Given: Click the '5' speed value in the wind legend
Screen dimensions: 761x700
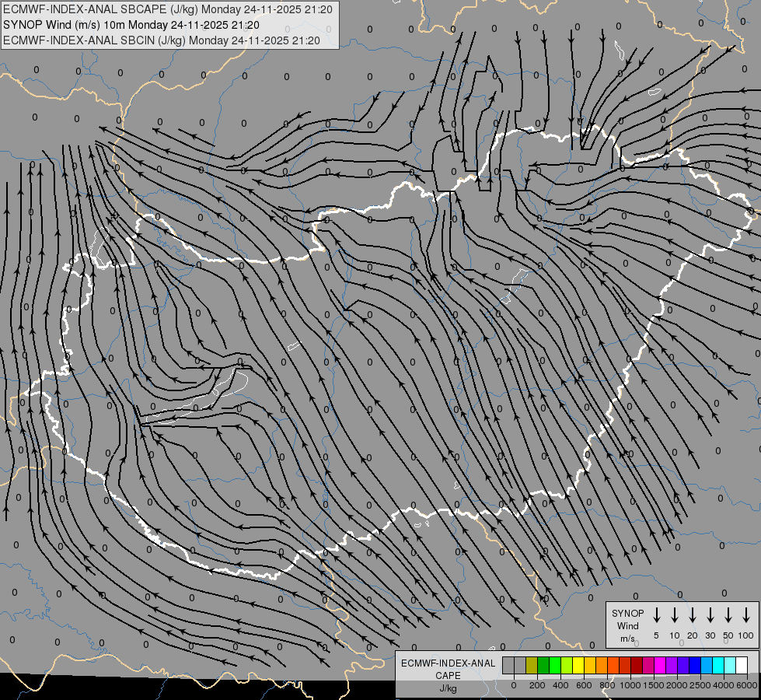Looking at the screenshot, I should tap(656, 635).
